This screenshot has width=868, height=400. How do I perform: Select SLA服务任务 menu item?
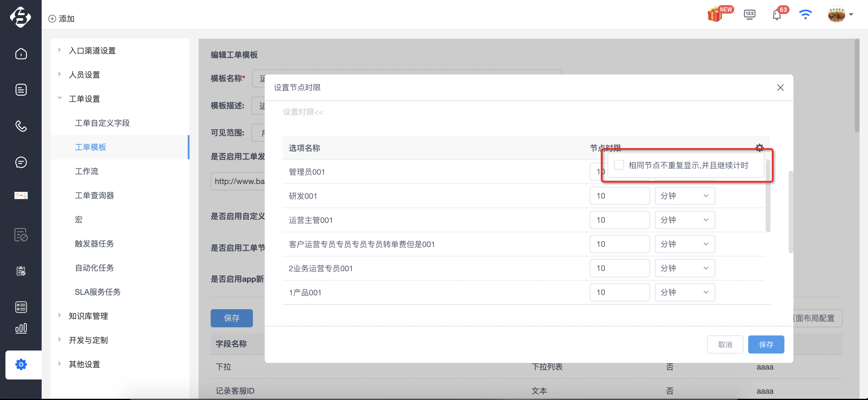point(97,292)
